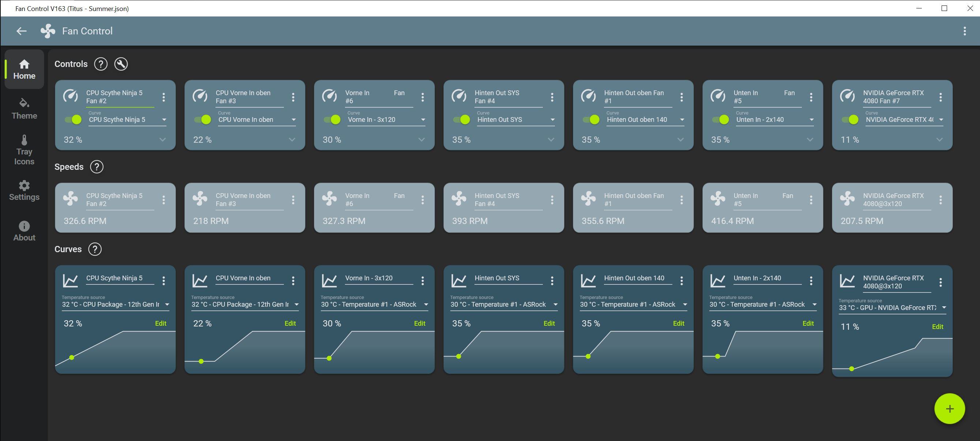Toggle NVIDIA RTX 4080 Fan #7 switch
The height and width of the screenshot is (441, 980).
[850, 119]
